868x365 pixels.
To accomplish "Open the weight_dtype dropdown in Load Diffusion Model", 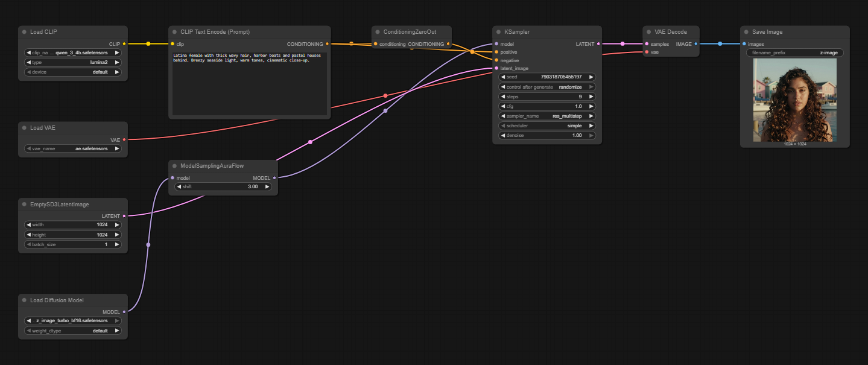I will (x=72, y=331).
